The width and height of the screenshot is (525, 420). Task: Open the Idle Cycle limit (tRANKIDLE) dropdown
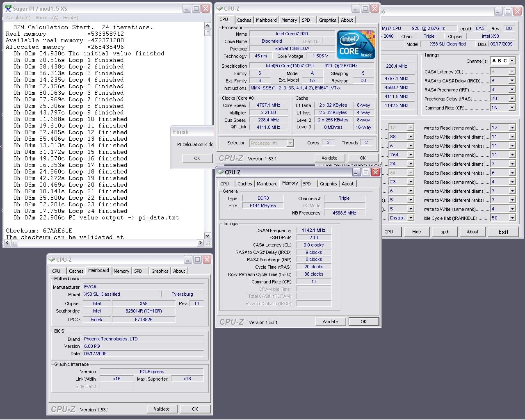tap(512, 218)
